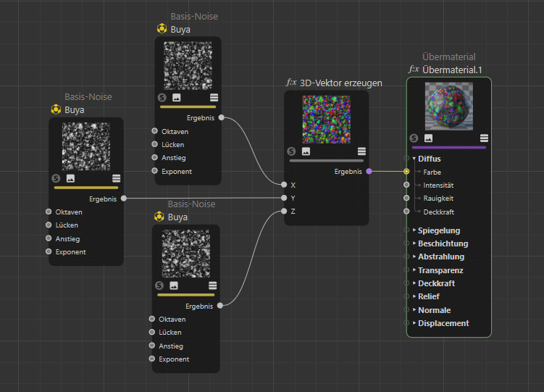This screenshot has height=392, width=544.
Task: Toggle solo on the left Basis-Noise node
Action: [x=56, y=178]
